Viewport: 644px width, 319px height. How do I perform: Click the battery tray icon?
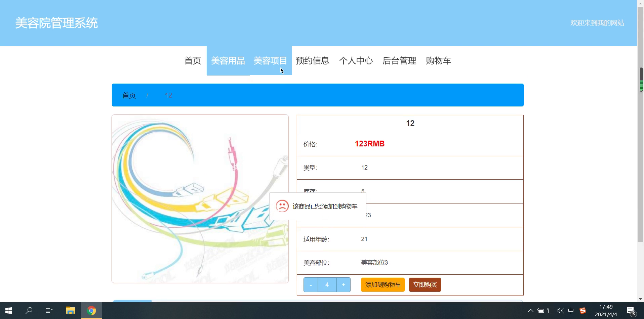click(x=540, y=311)
